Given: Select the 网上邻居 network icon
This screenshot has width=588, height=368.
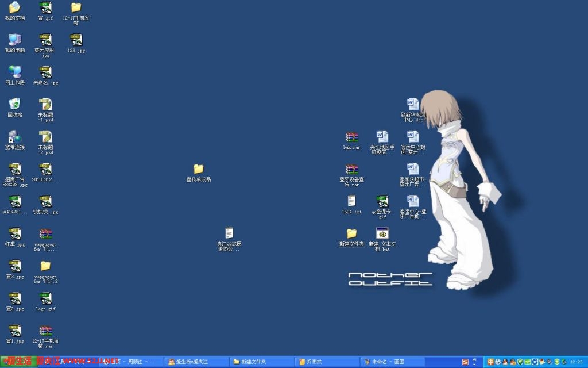Looking at the screenshot, I should [x=14, y=75].
